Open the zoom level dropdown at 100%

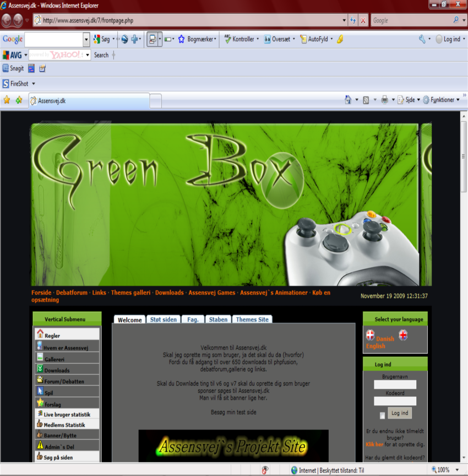[x=457, y=470]
